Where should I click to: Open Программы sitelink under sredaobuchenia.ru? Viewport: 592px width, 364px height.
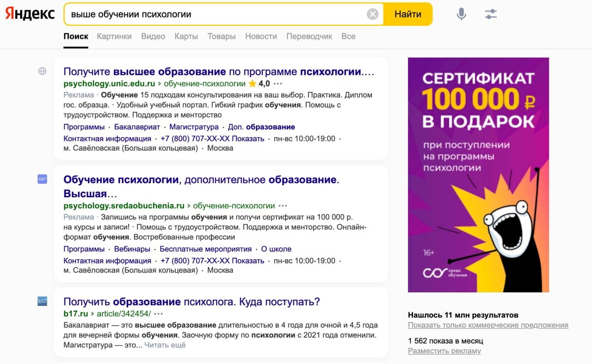[x=84, y=249]
